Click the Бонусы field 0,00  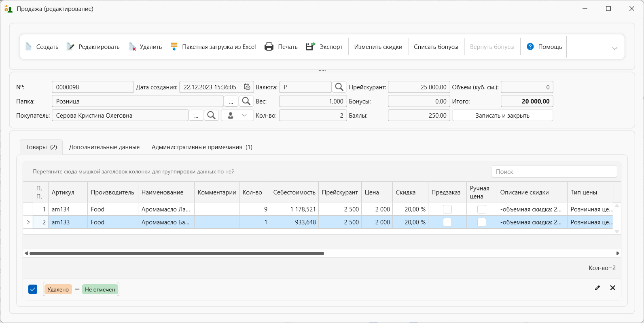click(419, 101)
